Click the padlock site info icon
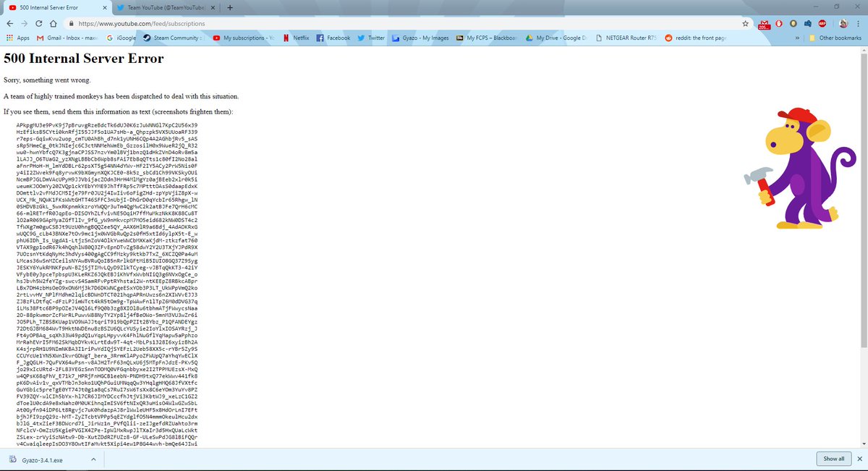868x471 pixels. pos(72,23)
